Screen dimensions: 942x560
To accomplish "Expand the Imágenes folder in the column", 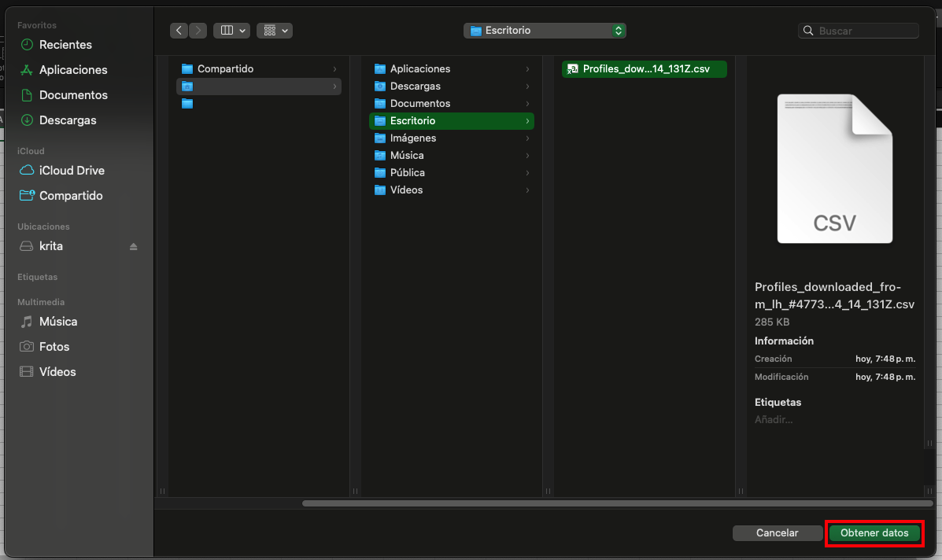I will (x=412, y=138).
